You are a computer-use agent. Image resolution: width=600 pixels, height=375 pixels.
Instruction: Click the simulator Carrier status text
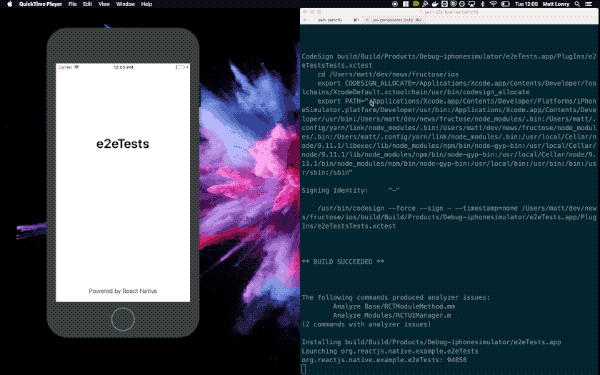[65, 67]
